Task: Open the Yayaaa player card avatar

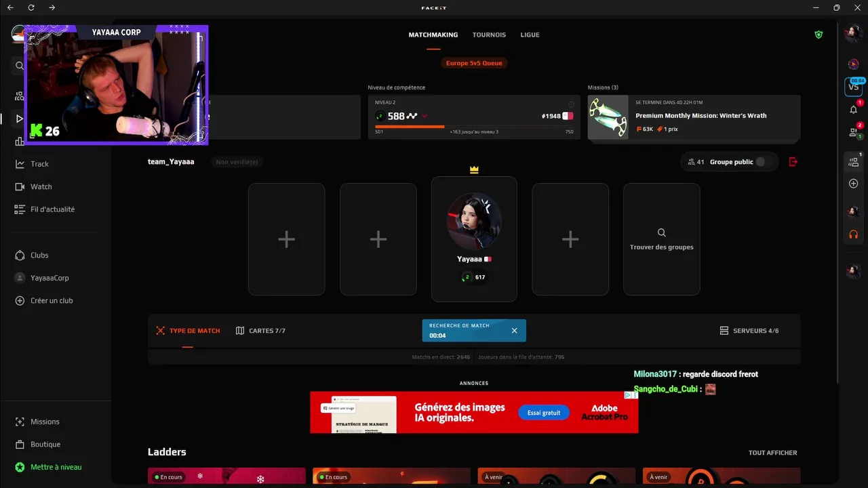Action: tap(474, 221)
